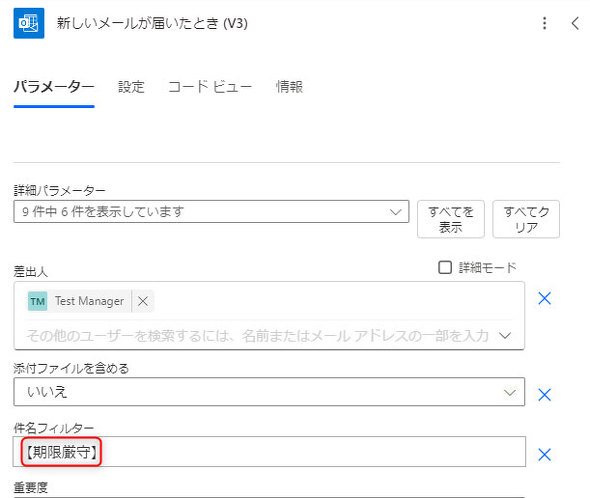Collapse the panel with the chevron arrow
Viewport: 590px width, 498px height.
pos(575,23)
